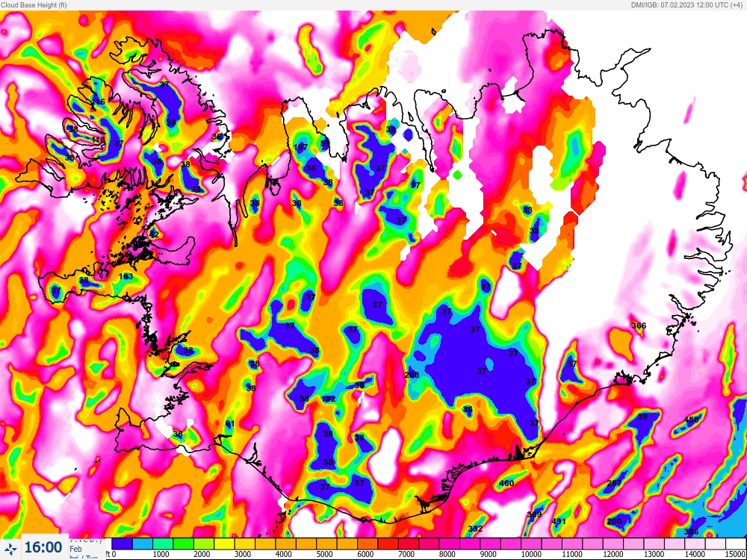The height and width of the screenshot is (560, 747).
Task: Click the 208 value on the map
Action: (x=412, y=375)
